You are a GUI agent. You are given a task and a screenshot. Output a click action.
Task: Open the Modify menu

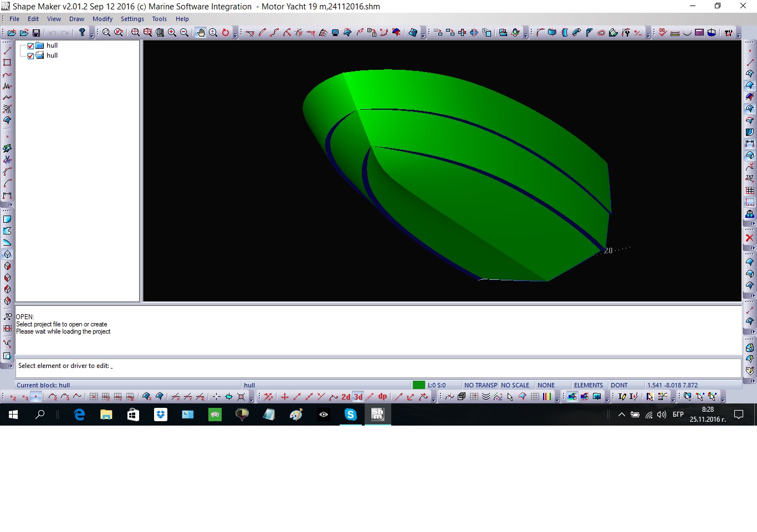coord(103,19)
